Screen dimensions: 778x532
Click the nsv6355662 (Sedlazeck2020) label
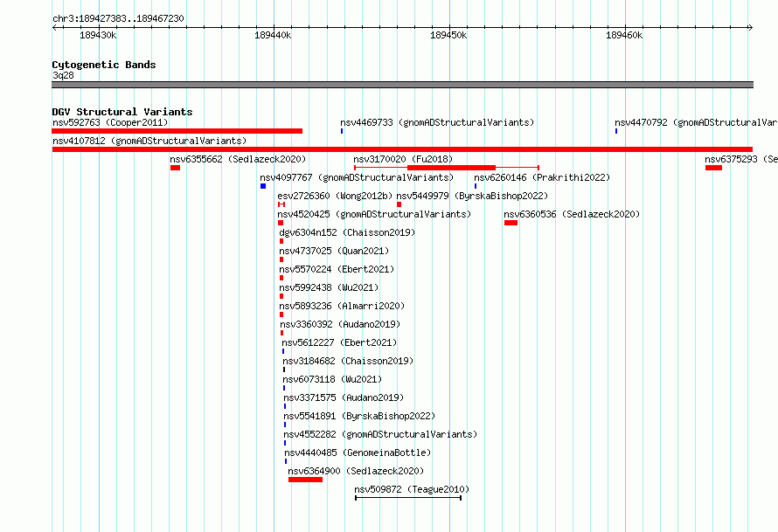(238, 159)
